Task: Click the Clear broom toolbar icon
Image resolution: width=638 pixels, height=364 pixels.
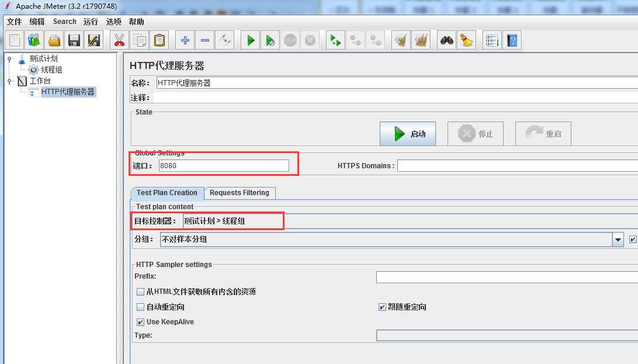Action: [x=401, y=40]
